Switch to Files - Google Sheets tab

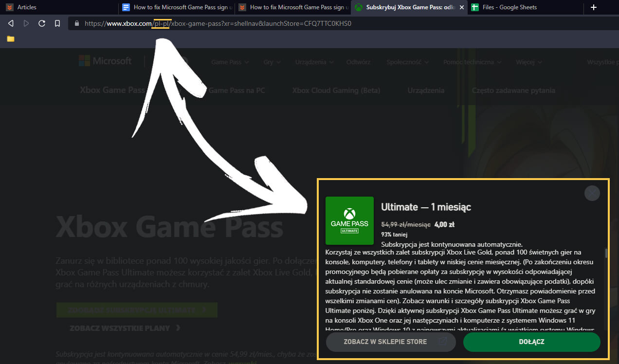click(x=525, y=7)
